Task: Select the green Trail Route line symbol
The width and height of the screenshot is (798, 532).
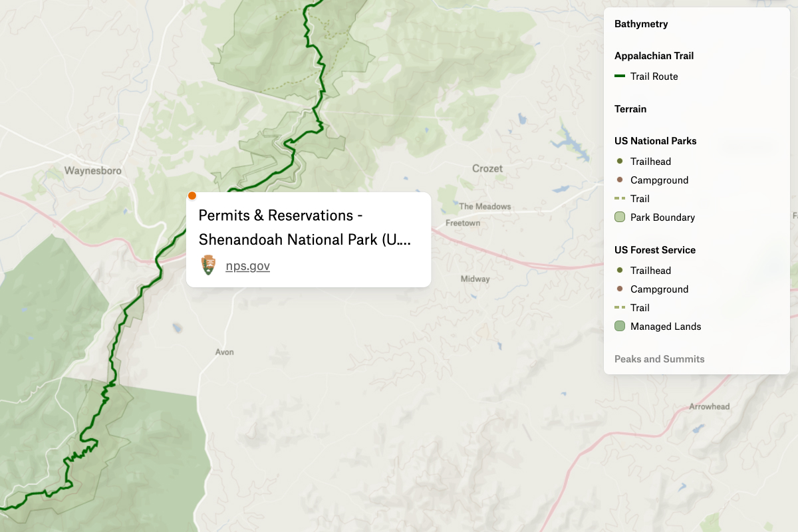Action: (x=620, y=76)
